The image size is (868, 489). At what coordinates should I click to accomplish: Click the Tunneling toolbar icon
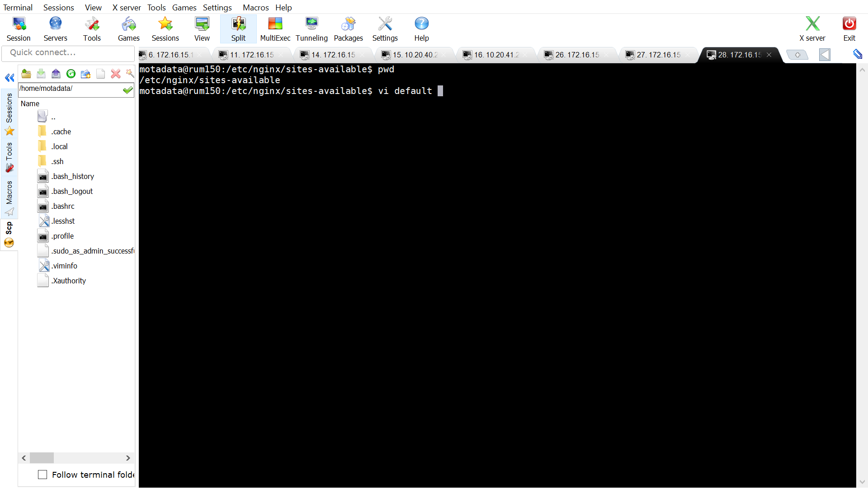311,29
